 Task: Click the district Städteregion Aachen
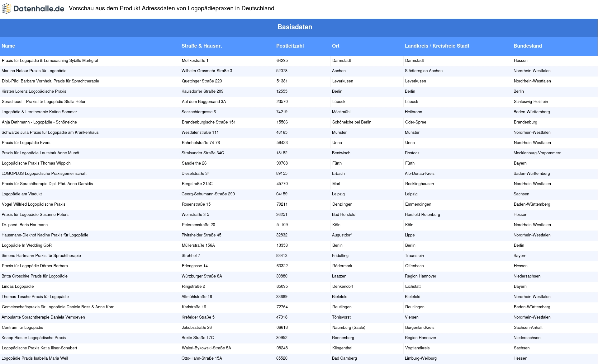(424, 71)
